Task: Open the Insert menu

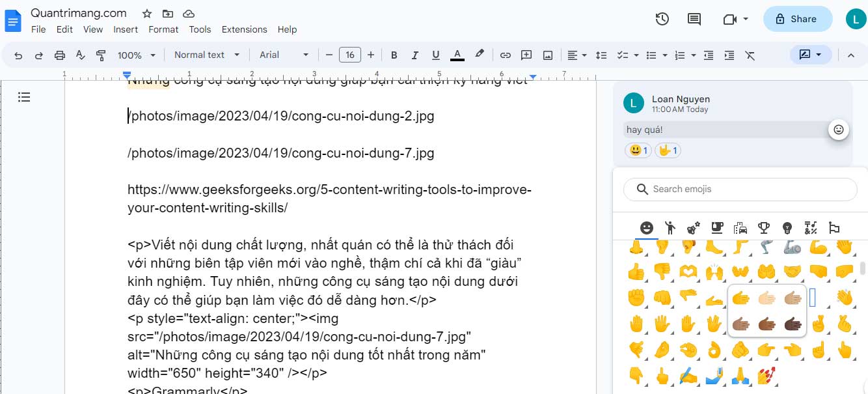Action: [126, 29]
